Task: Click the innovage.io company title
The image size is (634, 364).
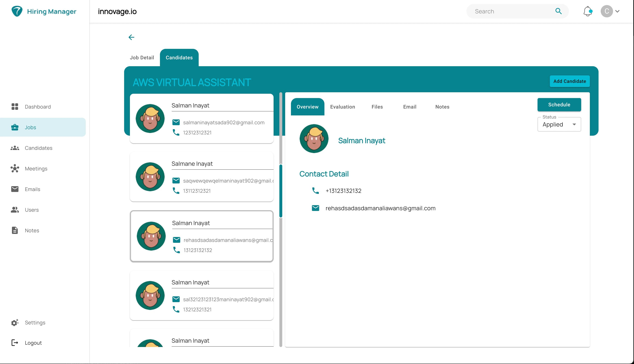Action: pos(117,12)
